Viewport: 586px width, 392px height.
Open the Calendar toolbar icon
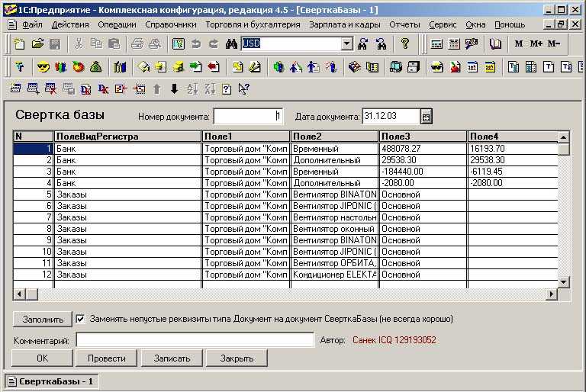[454, 44]
